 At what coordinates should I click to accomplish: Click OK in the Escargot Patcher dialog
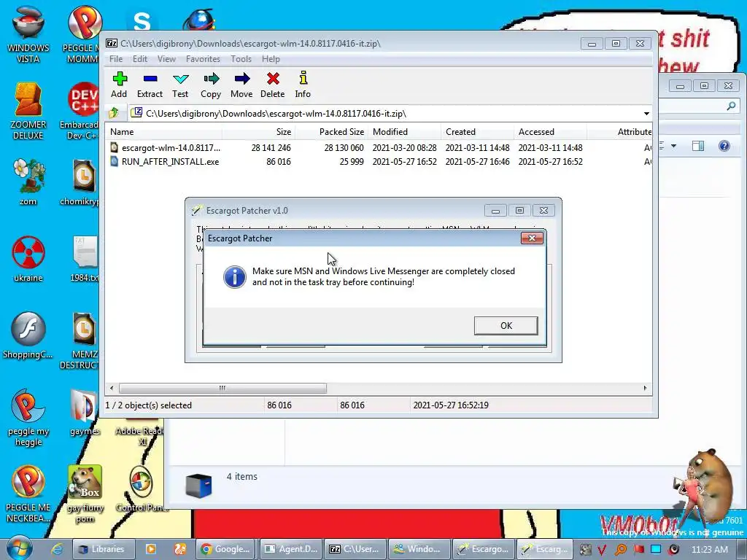pyautogui.click(x=506, y=325)
